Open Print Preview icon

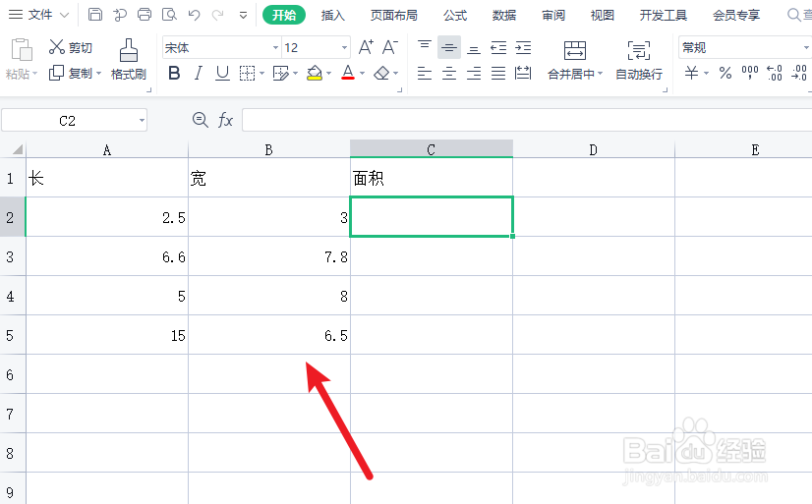coord(169,15)
